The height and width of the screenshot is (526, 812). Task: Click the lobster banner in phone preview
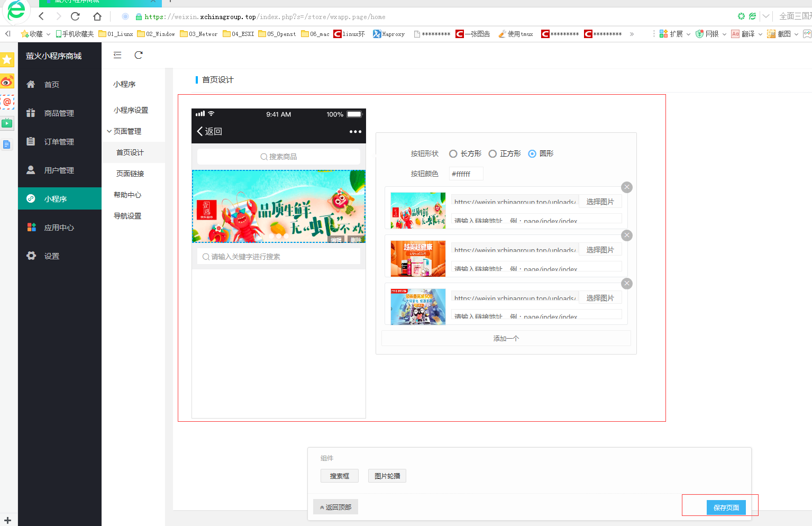pos(278,206)
